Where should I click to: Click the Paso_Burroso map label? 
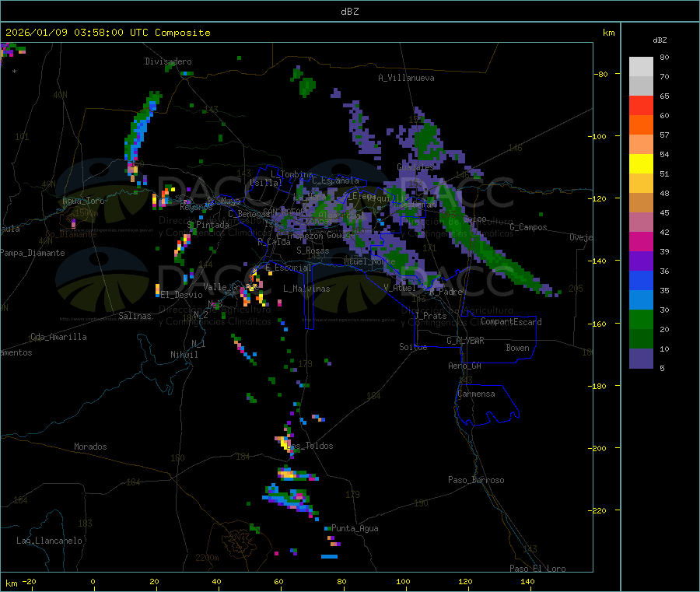(x=476, y=480)
